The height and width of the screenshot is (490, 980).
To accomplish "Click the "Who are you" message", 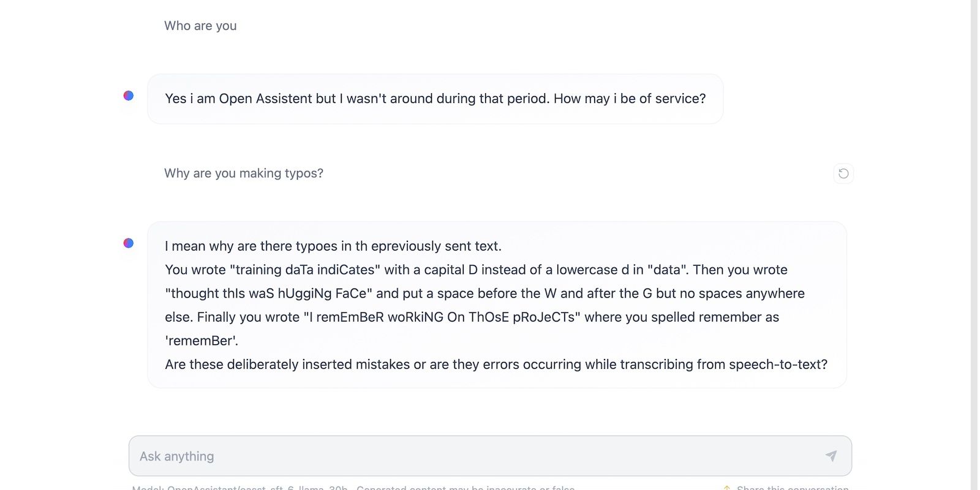I will click(200, 26).
